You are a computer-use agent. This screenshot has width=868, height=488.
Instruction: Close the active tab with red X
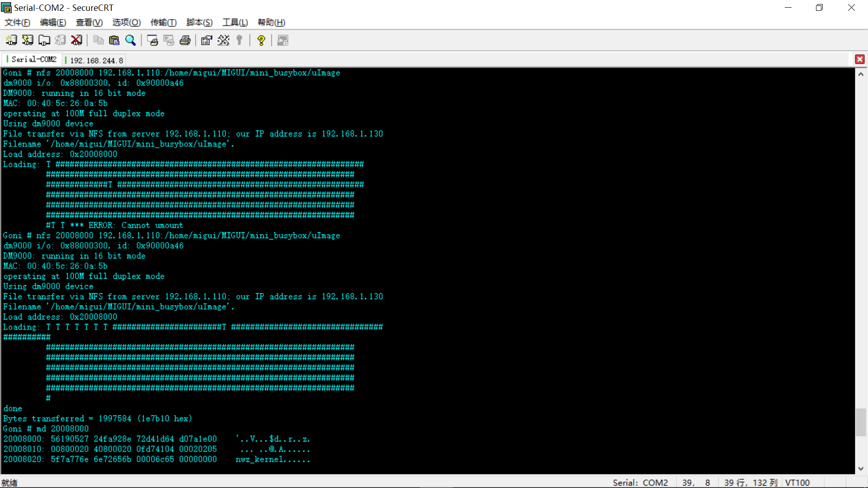[859, 59]
